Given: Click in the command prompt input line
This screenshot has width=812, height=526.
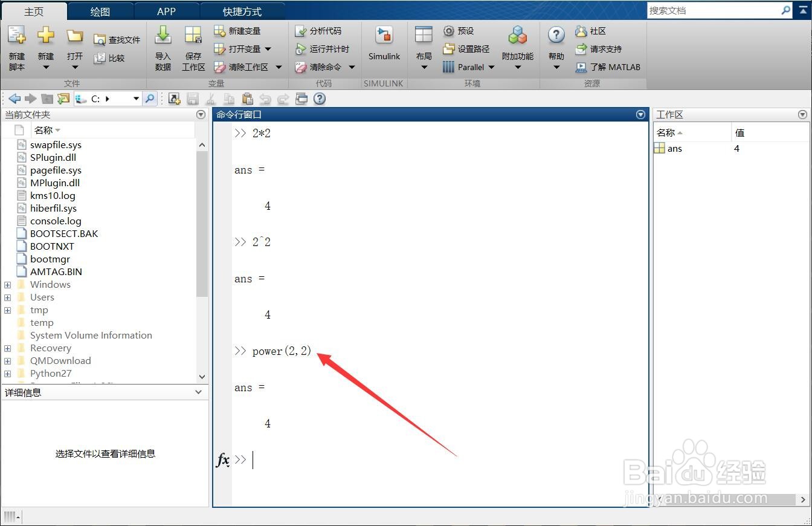Looking at the screenshot, I should [441, 460].
